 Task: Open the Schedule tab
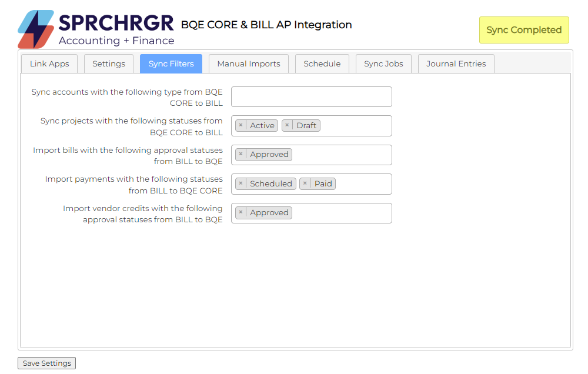322,64
